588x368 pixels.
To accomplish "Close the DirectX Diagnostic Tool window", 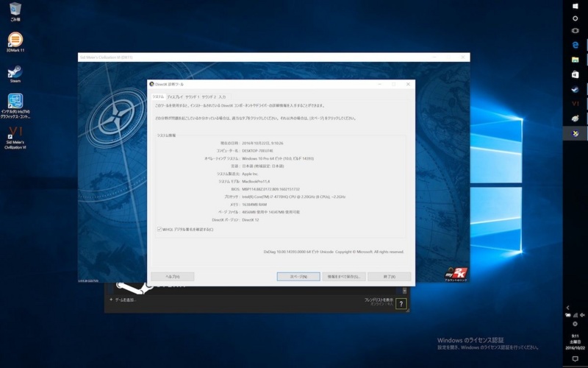I will (408, 84).
